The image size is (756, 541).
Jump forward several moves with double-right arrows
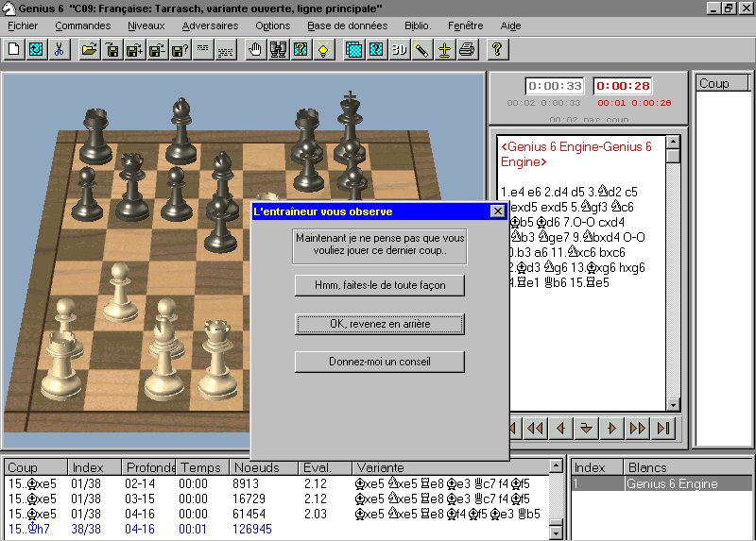click(x=637, y=428)
